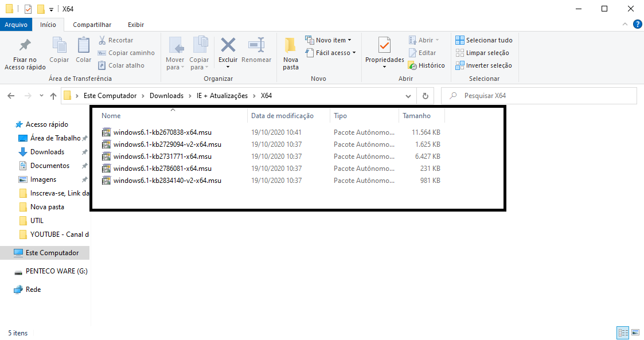
Task: Choose Copiar caminho in ribbon
Action: [126, 53]
